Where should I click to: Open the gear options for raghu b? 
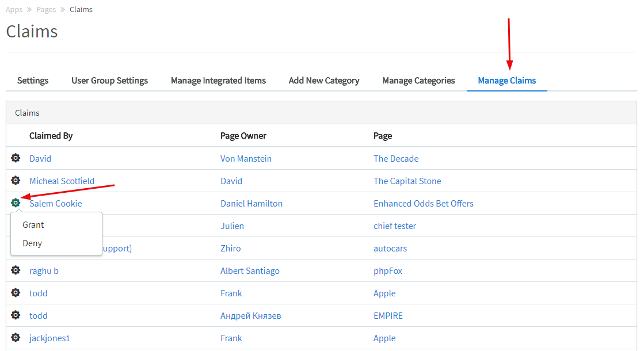pyautogui.click(x=16, y=270)
